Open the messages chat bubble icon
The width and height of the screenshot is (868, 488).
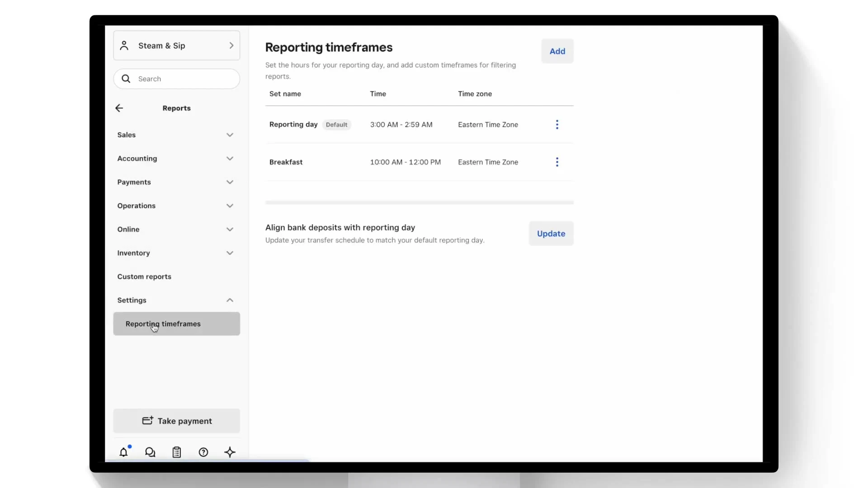pyautogui.click(x=150, y=452)
